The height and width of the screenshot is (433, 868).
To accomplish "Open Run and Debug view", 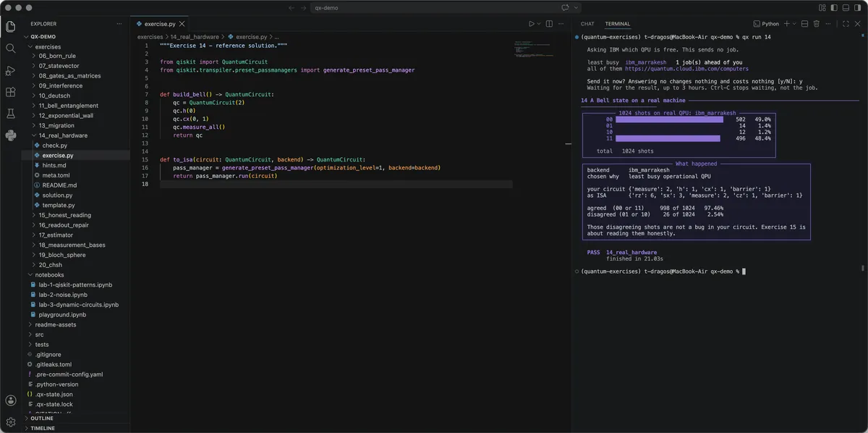I will point(11,70).
